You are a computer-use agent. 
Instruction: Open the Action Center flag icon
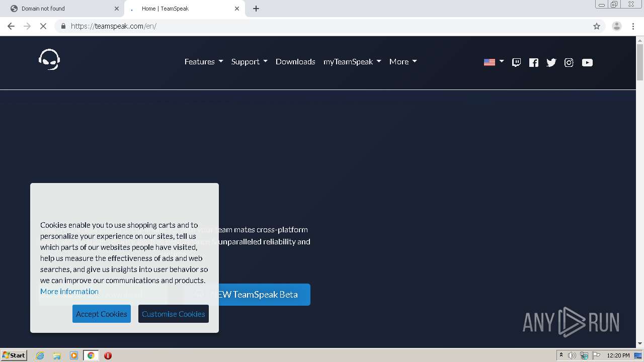point(596,355)
